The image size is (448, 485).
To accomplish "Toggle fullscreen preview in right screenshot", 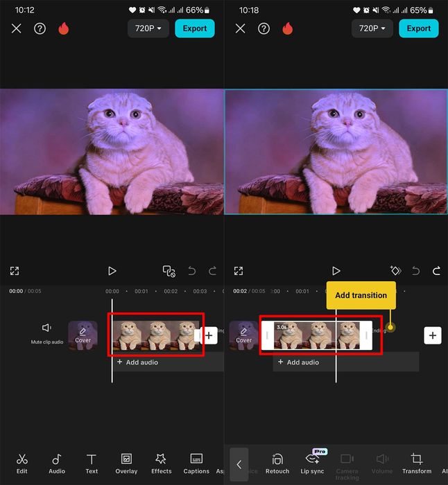I will tap(239, 271).
